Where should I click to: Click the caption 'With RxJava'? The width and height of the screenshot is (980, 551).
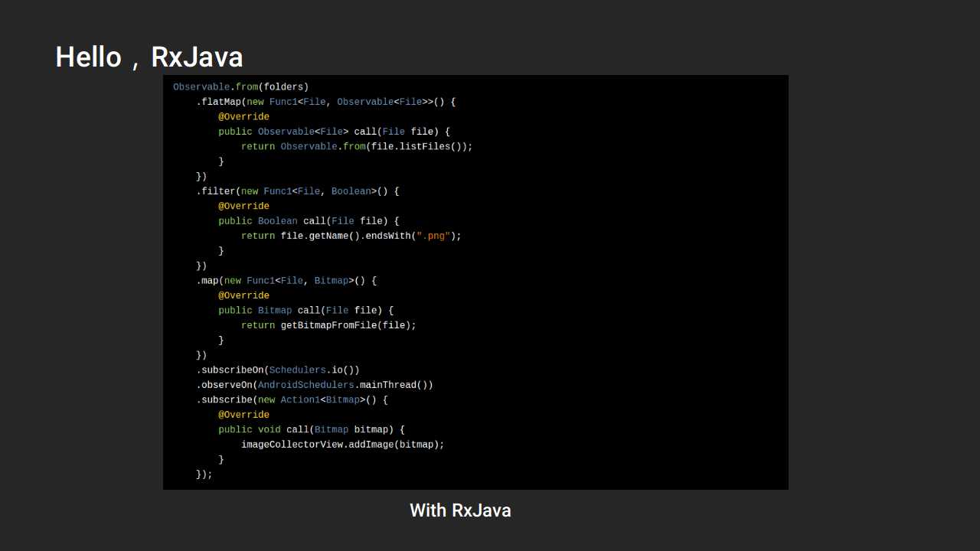pos(460,510)
